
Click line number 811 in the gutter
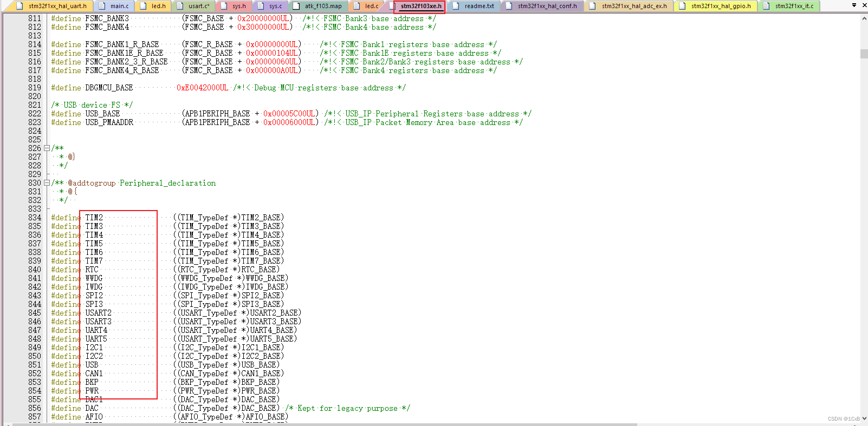(35, 18)
